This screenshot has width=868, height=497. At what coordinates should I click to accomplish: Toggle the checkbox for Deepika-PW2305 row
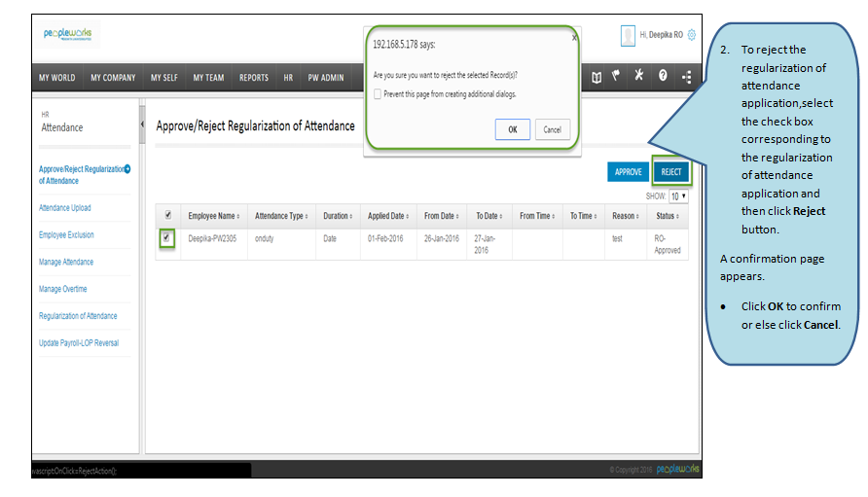tap(166, 238)
